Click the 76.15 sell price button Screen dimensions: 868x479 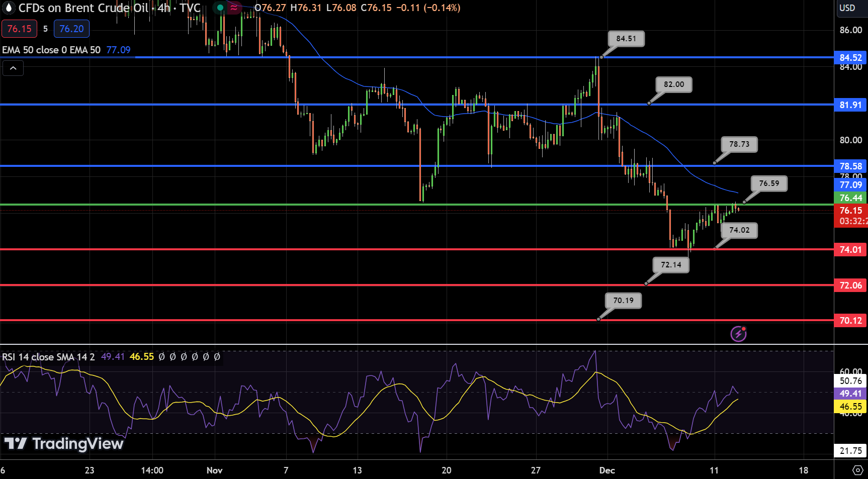(19, 29)
